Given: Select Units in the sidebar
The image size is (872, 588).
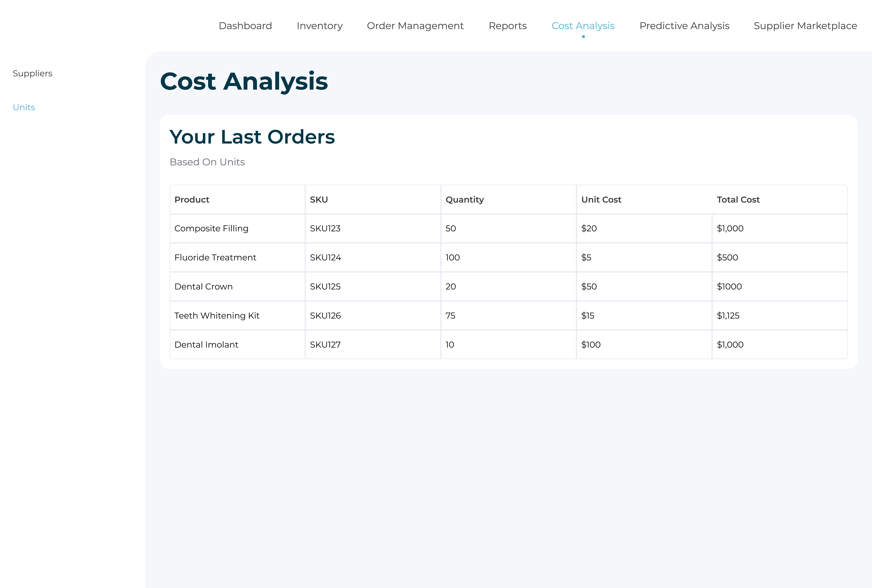Looking at the screenshot, I should tap(24, 107).
